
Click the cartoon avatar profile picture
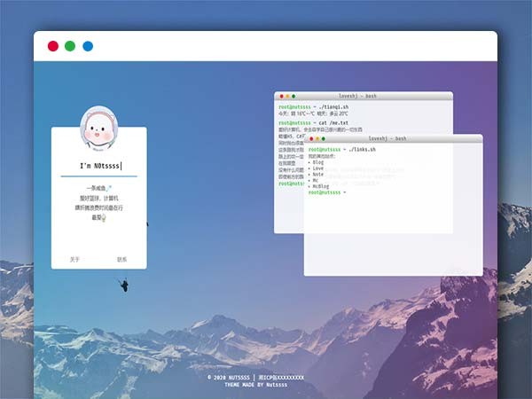click(x=98, y=131)
